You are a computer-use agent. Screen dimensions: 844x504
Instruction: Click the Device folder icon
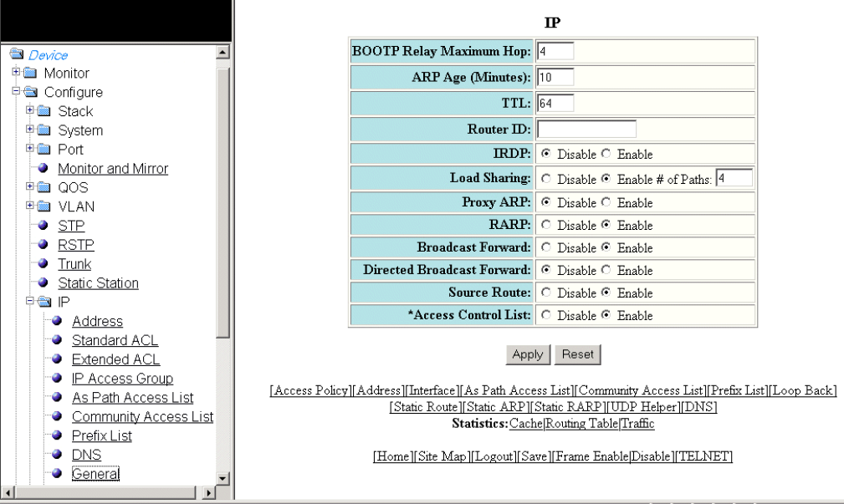(x=17, y=53)
